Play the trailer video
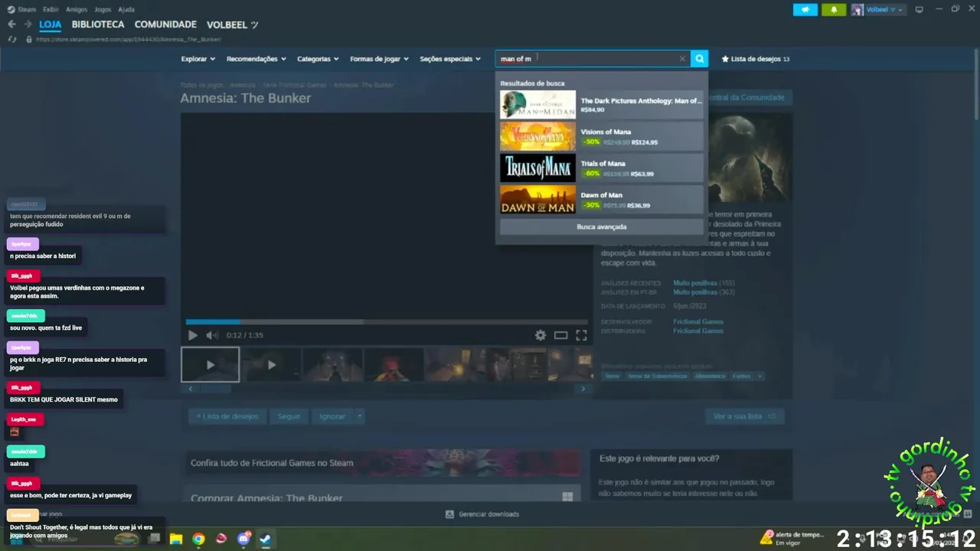This screenshot has height=551, width=980. [x=192, y=335]
